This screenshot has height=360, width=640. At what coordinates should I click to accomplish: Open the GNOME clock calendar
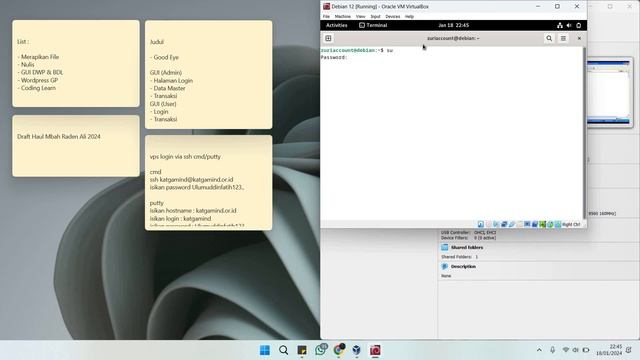(453, 25)
